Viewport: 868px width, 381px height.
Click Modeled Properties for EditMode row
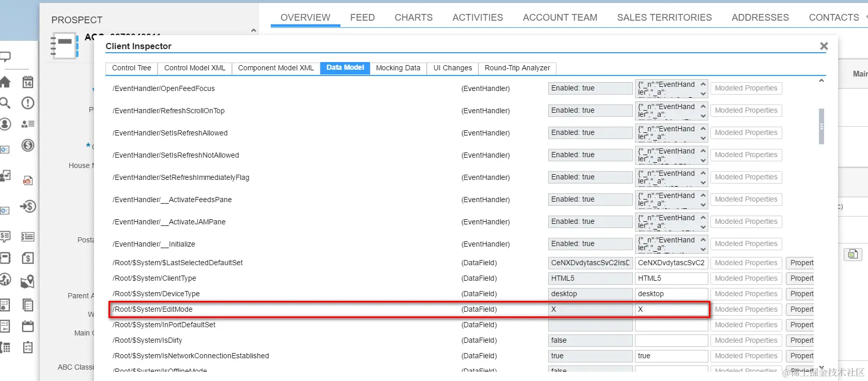coord(746,309)
